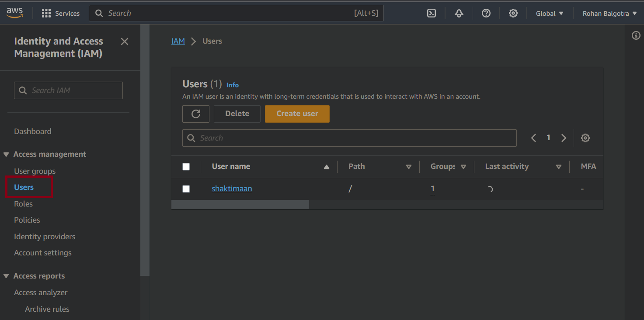Open the Rohan Balgotra account menu
Image resolution: width=644 pixels, height=320 pixels.
tap(610, 14)
